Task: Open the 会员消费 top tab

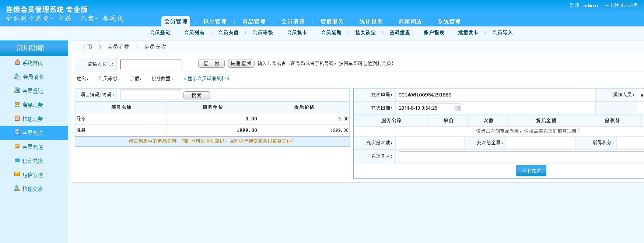Action: pos(293,21)
